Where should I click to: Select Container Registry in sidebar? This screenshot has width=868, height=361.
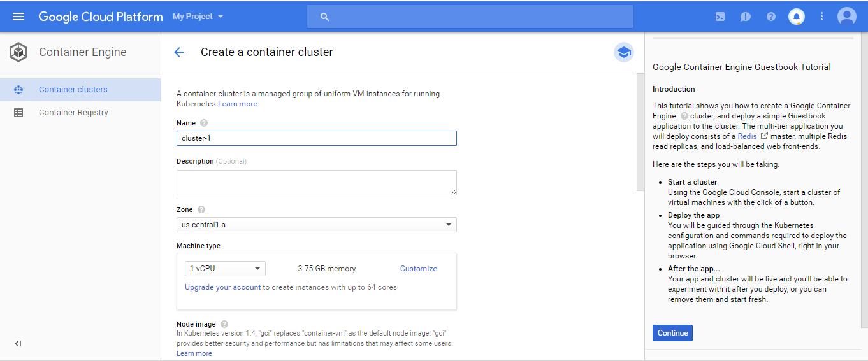point(80,113)
